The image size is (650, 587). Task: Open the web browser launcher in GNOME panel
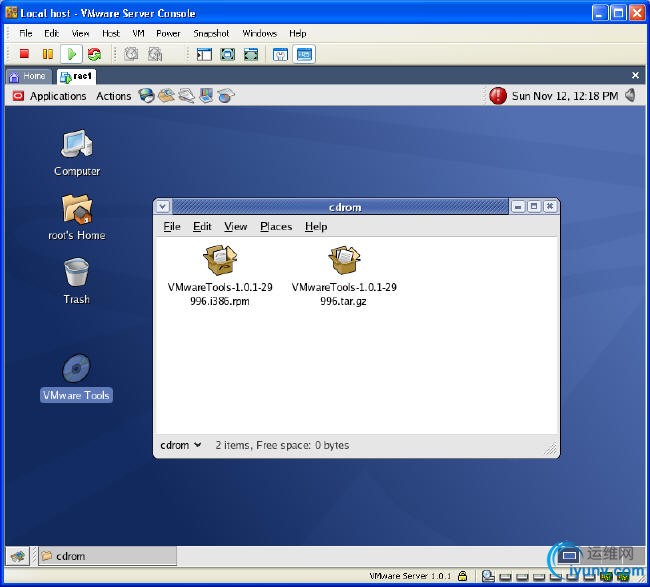click(146, 96)
